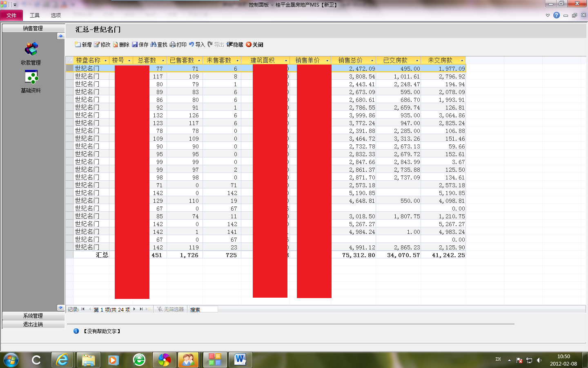Image resolution: width=588 pixels, height=368 pixels.
Task: Open the 选项 menu tab
Action: point(56,15)
